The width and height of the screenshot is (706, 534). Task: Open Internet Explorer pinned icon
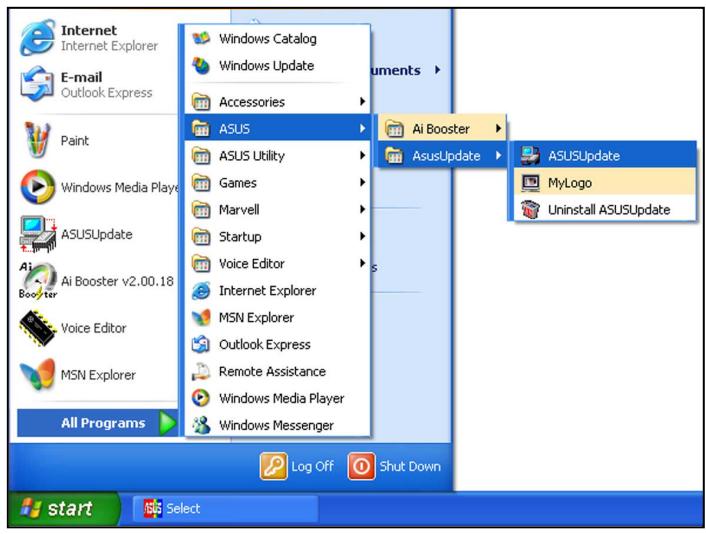38,38
